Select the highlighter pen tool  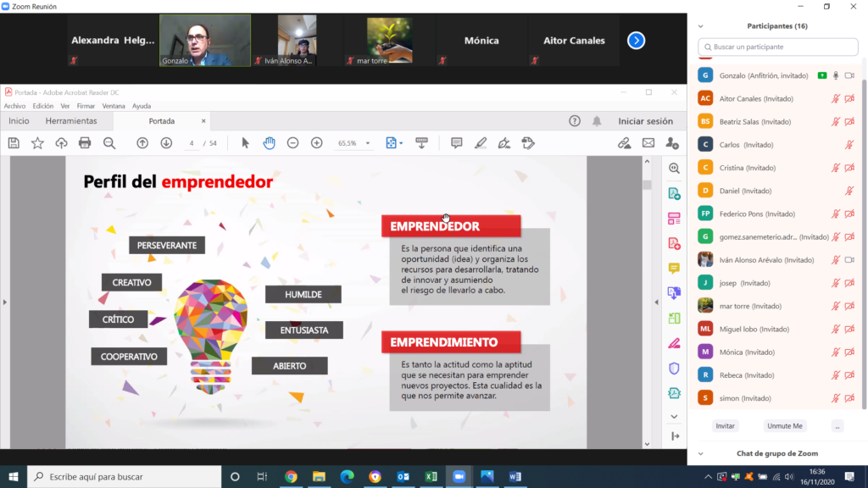[x=481, y=143]
